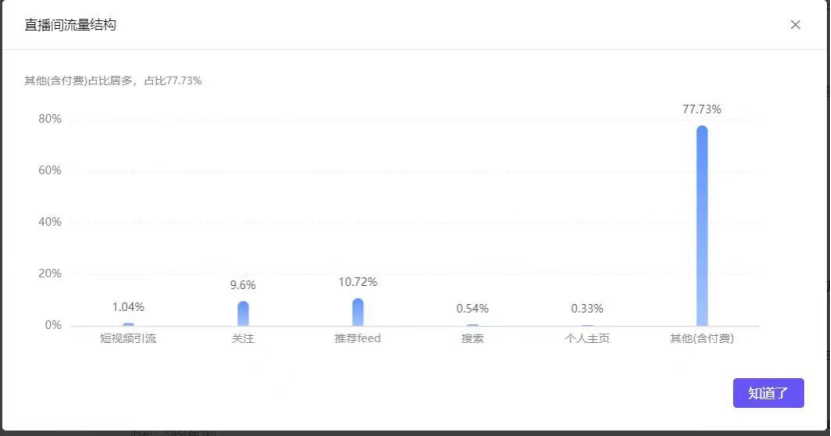Select the 推荐feed axis label
Image resolution: width=831 pixels, height=436 pixels.
358,339
